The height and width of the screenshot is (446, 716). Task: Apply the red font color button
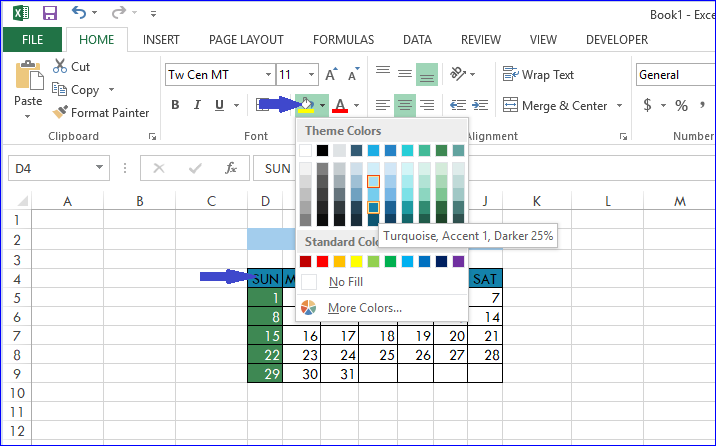click(x=340, y=105)
